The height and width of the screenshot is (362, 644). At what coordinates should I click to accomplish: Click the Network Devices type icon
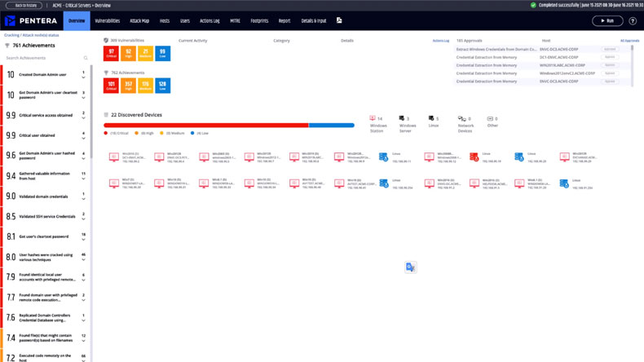(x=461, y=119)
